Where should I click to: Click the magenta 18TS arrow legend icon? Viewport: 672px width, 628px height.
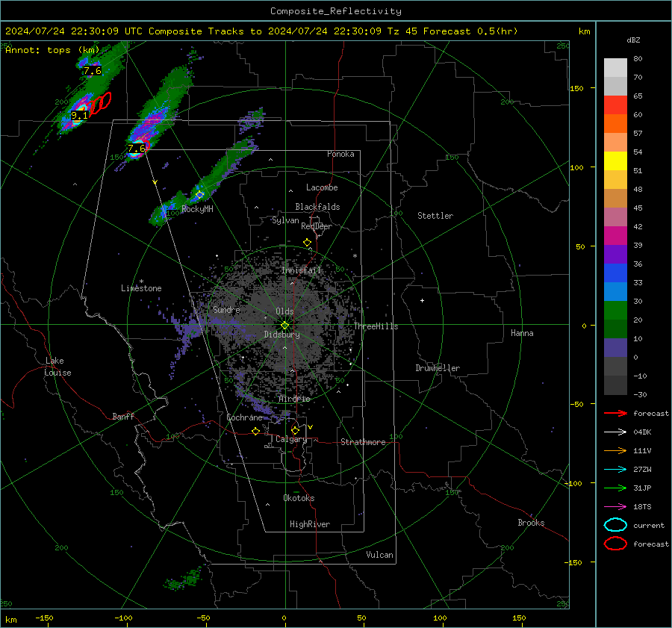point(615,507)
